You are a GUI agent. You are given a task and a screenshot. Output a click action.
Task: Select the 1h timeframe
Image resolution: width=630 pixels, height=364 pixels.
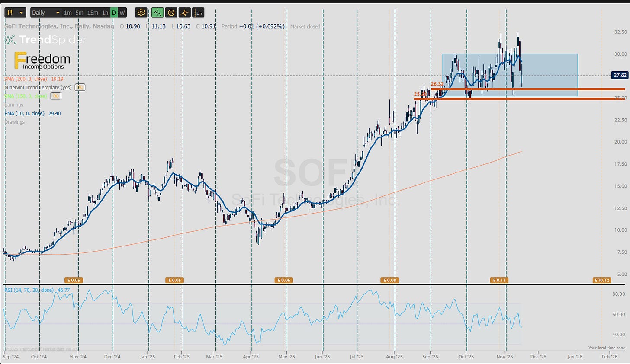(105, 13)
